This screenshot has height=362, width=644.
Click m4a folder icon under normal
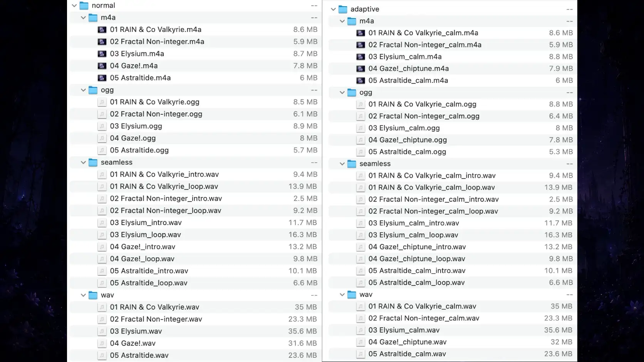[x=93, y=17]
